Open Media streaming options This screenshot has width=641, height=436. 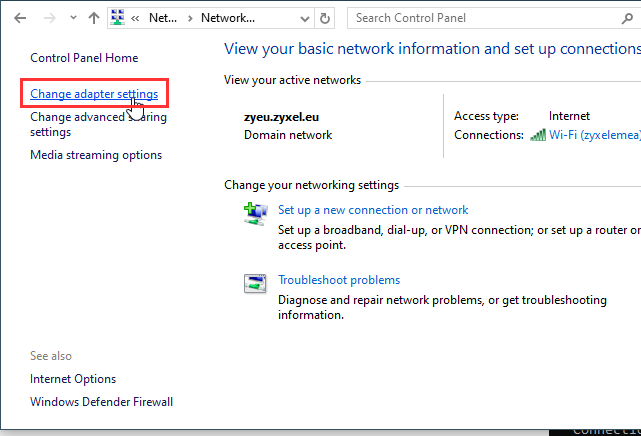pyautogui.click(x=96, y=155)
